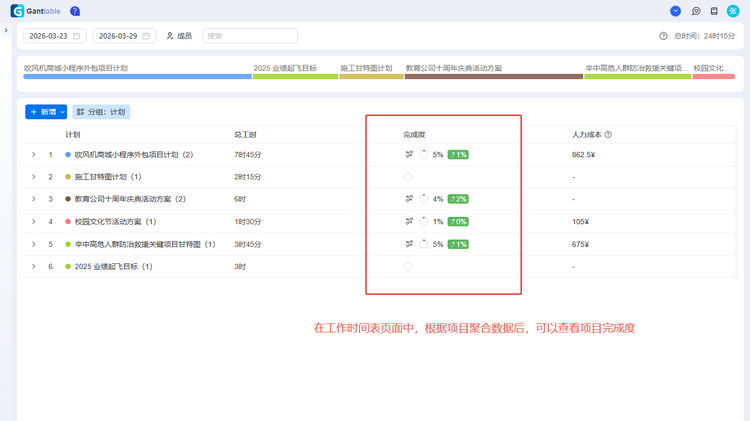Click empty progress circle in 施工甘特图计划 row
Image resolution: width=750 pixels, height=421 pixels.
point(408,177)
